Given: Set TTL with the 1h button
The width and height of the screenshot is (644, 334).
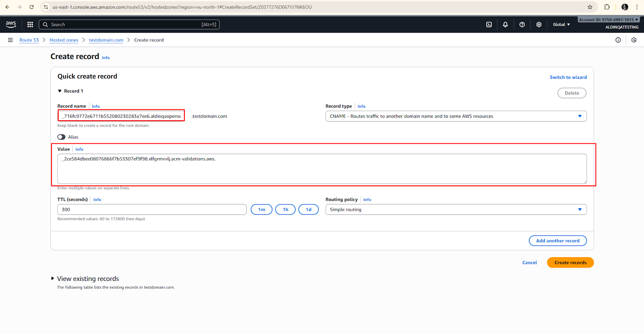Looking at the screenshot, I should 285,210.
